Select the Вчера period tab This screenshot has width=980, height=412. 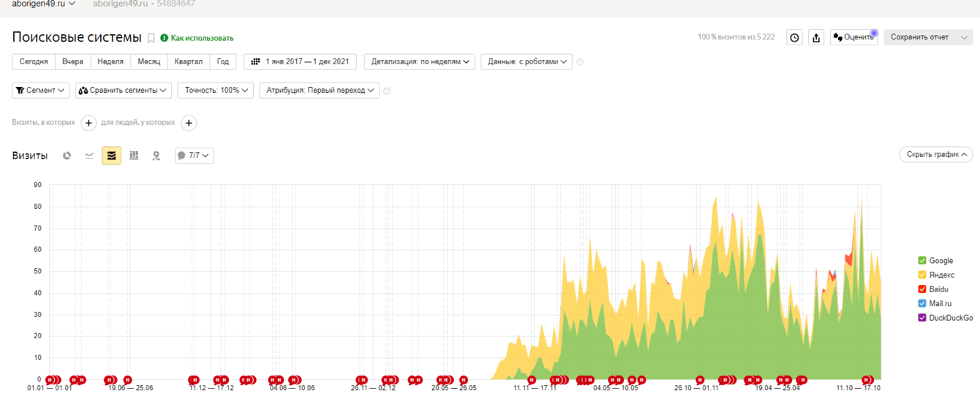72,62
